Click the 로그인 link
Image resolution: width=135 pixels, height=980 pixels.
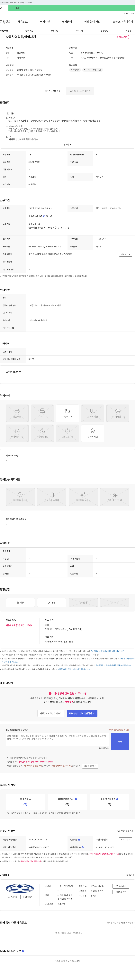click(x=126, y=14)
